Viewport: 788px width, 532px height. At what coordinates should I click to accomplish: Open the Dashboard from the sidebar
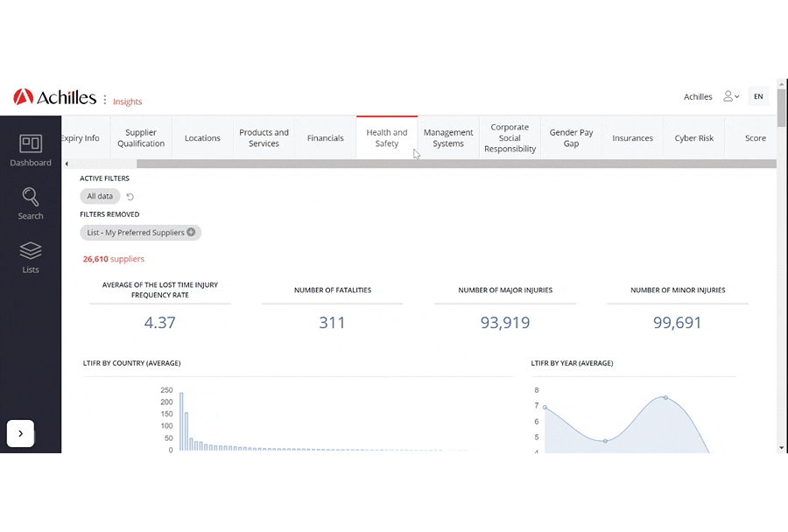pyautogui.click(x=31, y=150)
